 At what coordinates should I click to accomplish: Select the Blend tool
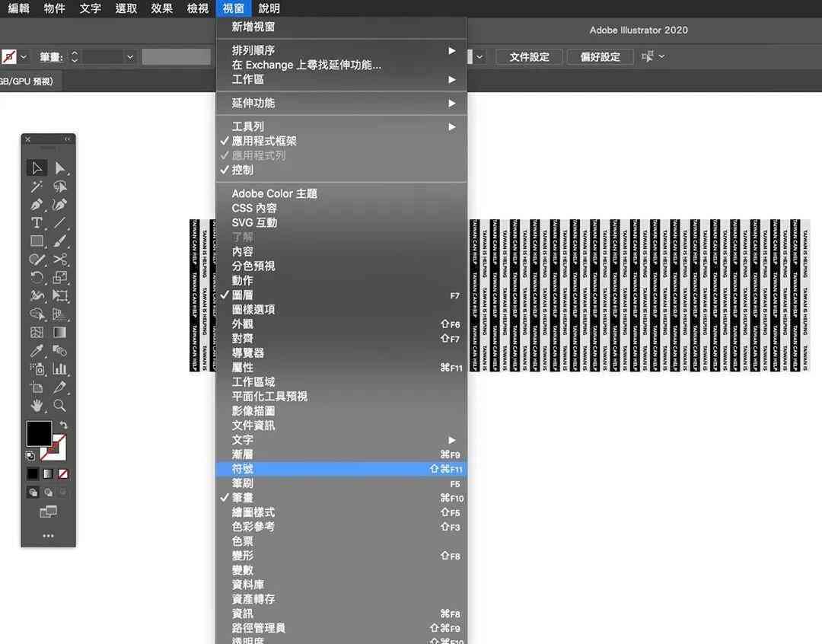click(60, 350)
